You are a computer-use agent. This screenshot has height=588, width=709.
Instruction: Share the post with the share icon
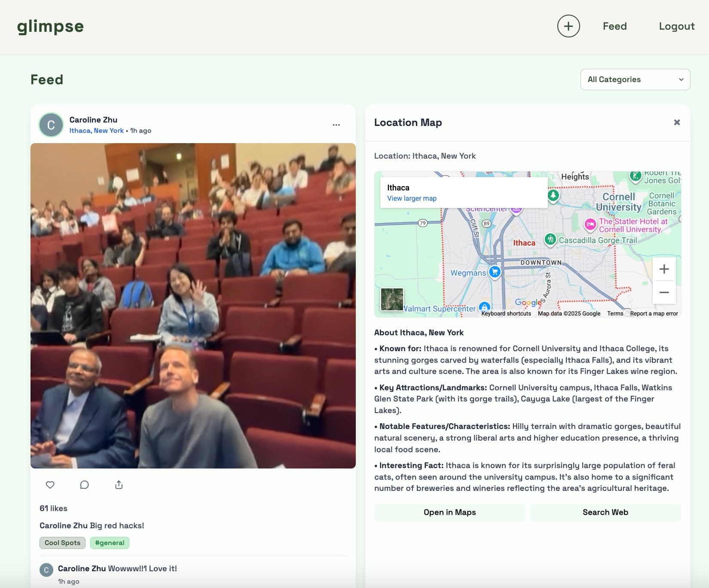pos(119,485)
